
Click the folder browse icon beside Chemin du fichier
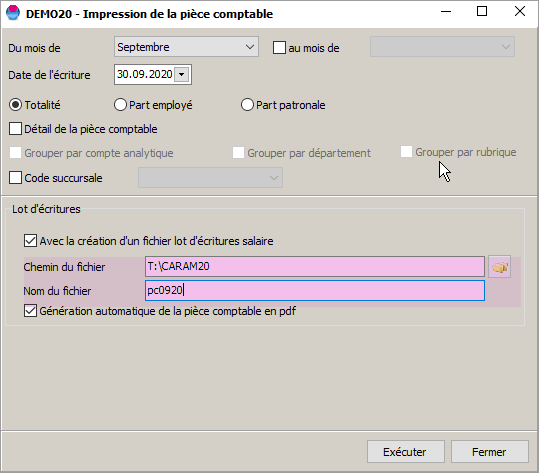(499, 267)
